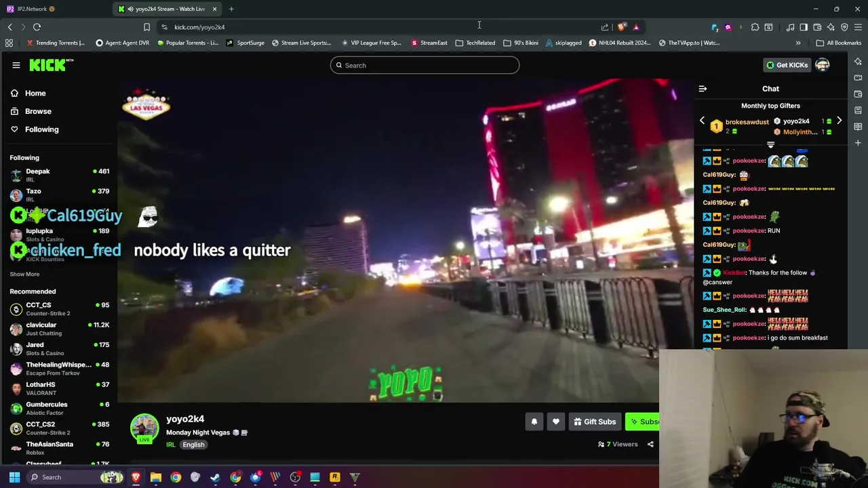The height and width of the screenshot is (488, 868).
Task: Open Gumbercules Abiotic Factor channel
Action: (60, 408)
